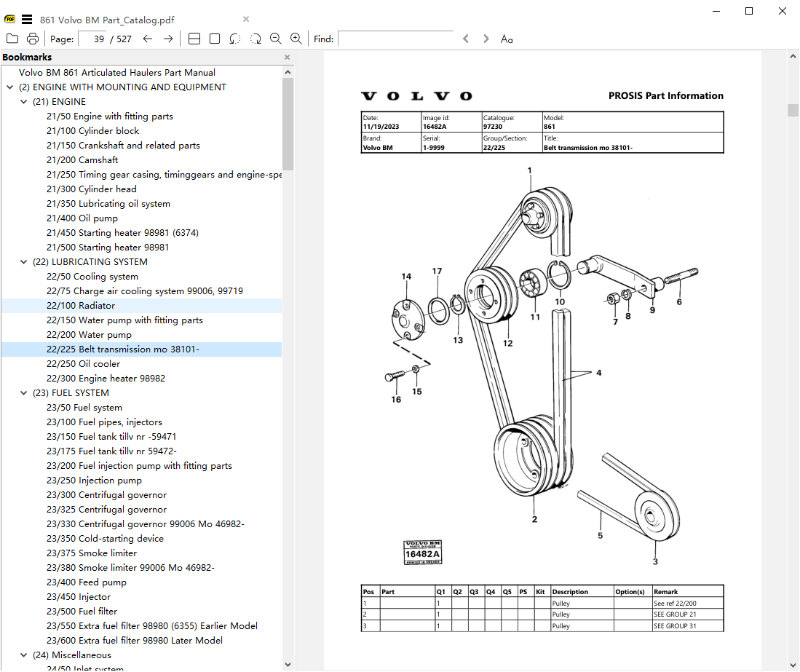The image size is (800, 672).
Task: Open 21/450 Starting heater 98981 (6374)
Action: pyautogui.click(x=122, y=233)
